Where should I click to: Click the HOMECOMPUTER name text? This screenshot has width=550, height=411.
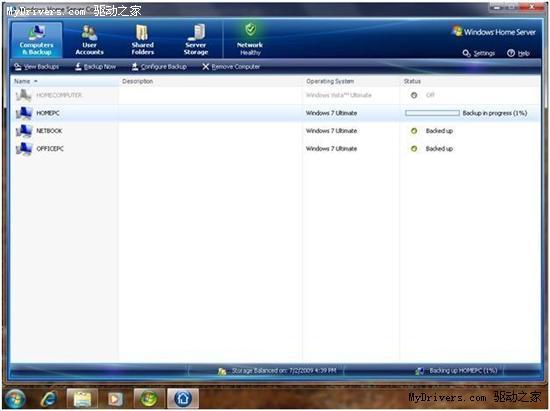[59, 95]
